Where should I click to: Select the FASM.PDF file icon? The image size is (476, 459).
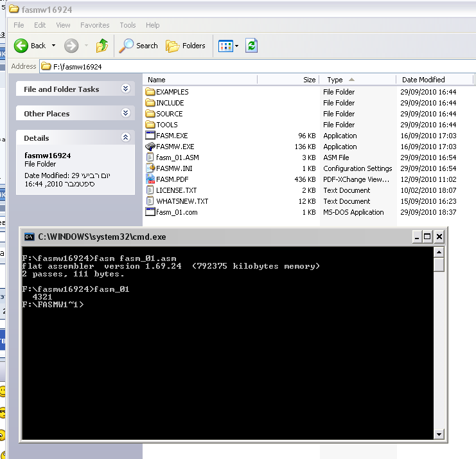coord(150,179)
